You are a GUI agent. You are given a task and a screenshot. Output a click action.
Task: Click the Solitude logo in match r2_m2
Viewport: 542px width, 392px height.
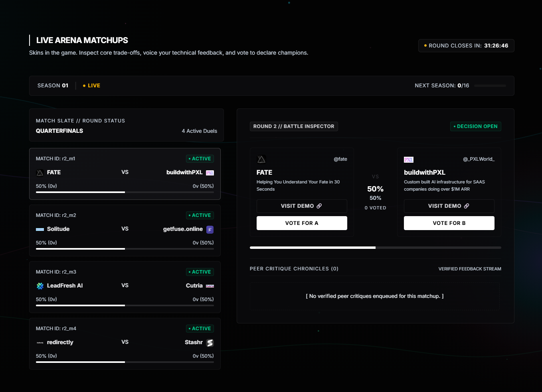tap(40, 229)
